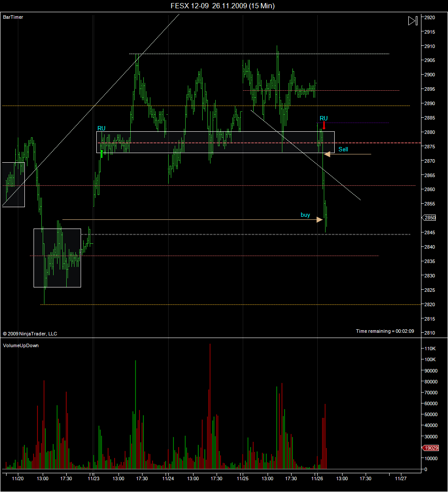The width and height of the screenshot is (448, 492).
Task: Select the cyan buy text annotation
Action: coord(305,215)
